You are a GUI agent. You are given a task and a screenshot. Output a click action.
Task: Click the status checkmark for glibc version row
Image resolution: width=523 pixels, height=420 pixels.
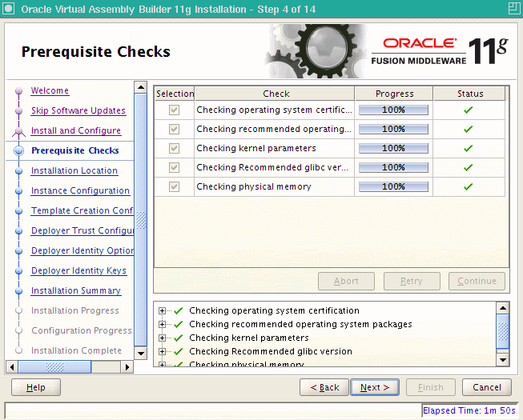tap(469, 167)
